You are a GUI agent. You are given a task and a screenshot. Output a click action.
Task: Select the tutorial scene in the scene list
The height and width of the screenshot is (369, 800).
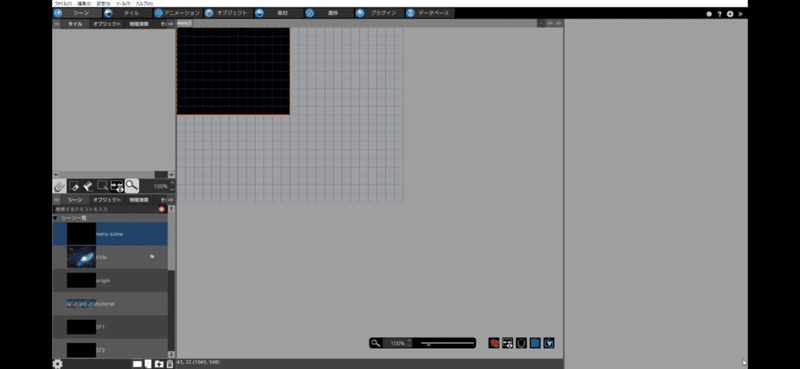(x=110, y=304)
